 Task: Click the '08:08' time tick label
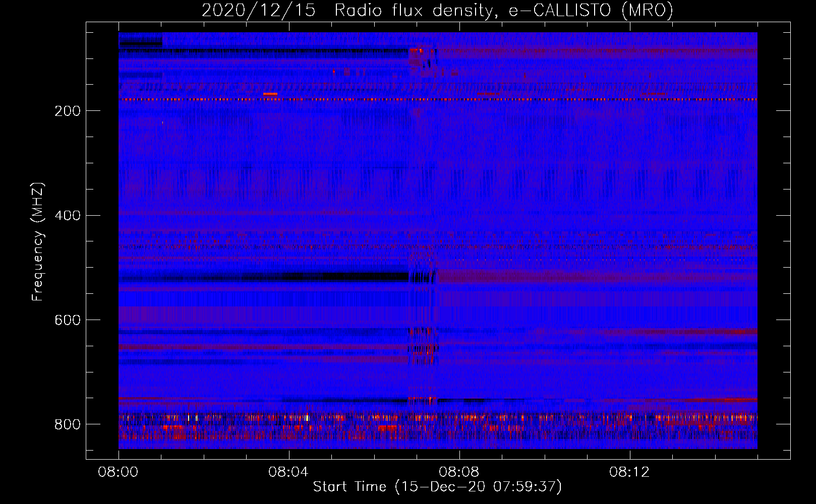tap(459, 472)
